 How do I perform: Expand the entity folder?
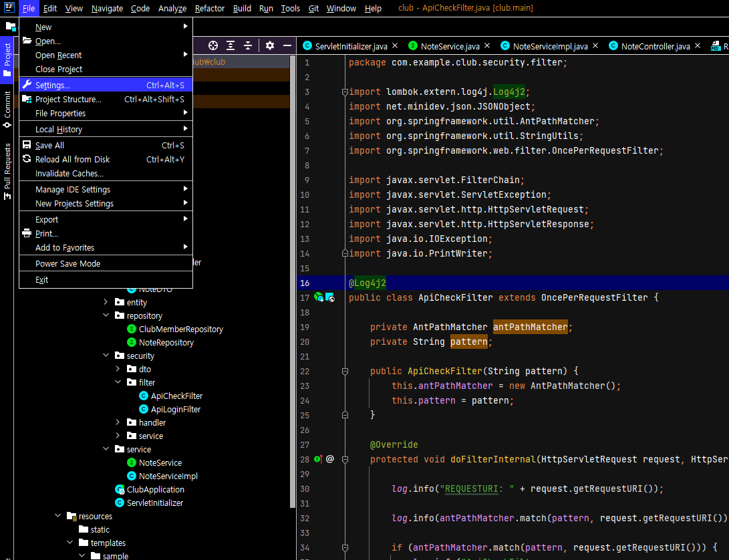click(106, 302)
